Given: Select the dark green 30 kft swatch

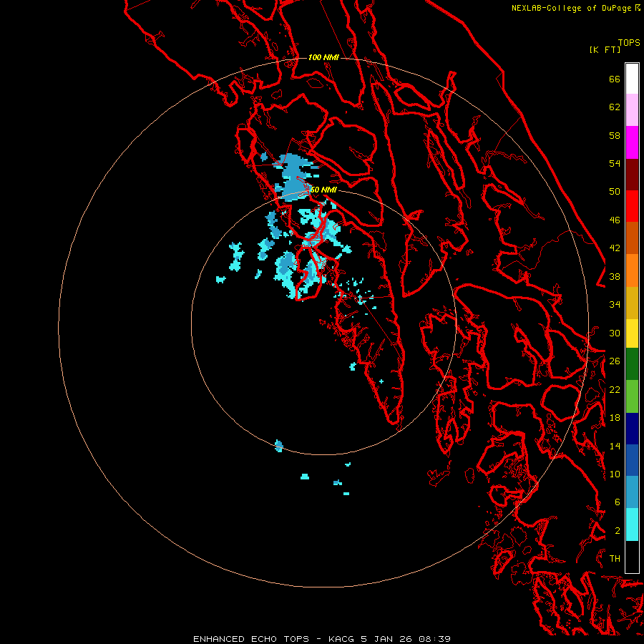Looking at the screenshot, I should pyautogui.click(x=632, y=364).
